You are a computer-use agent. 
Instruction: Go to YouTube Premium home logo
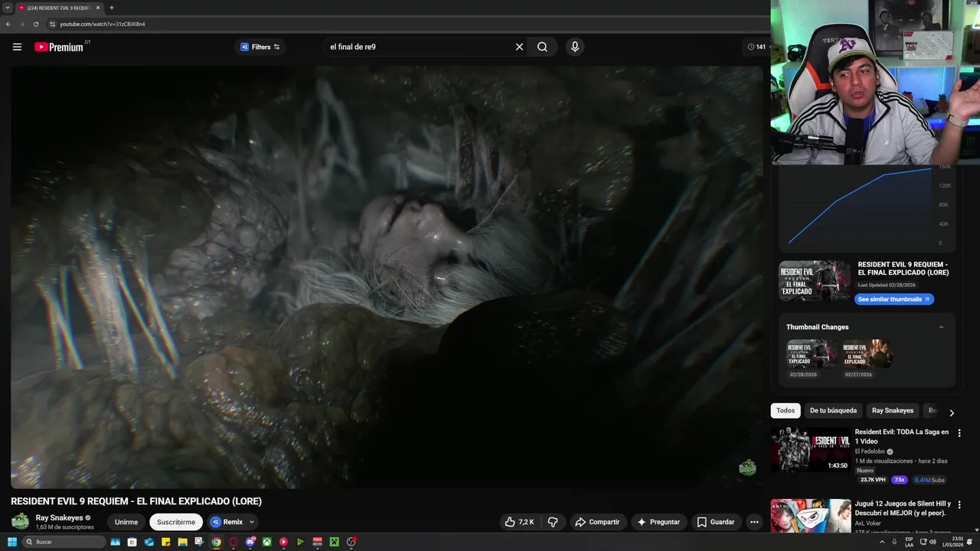click(x=59, y=47)
